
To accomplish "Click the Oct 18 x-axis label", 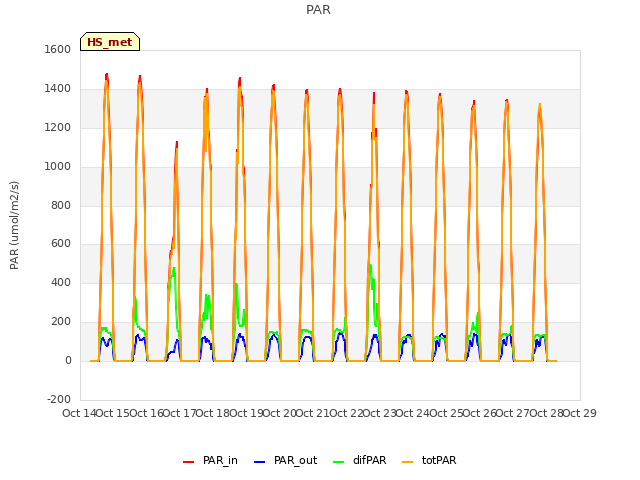I will click(213, 413).
